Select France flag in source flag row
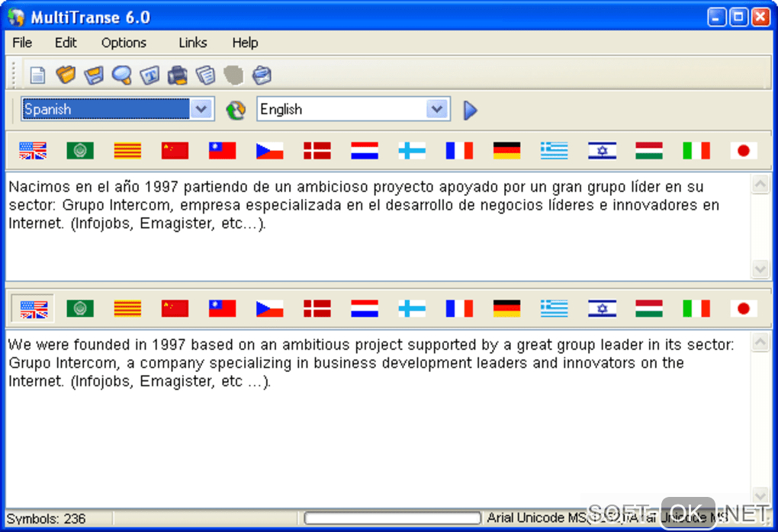 click(x=459, y=151)
